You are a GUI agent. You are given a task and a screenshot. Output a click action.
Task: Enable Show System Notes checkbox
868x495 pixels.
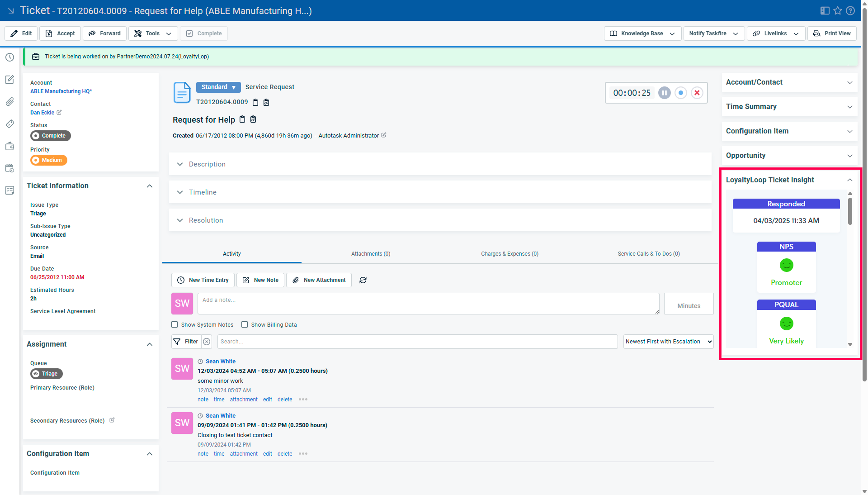click(x=175, y=324)
